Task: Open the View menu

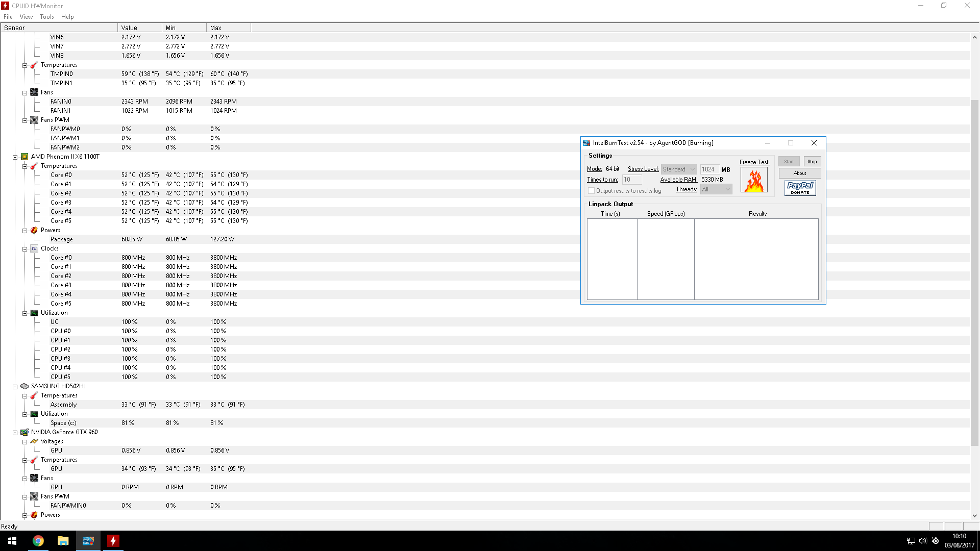Action: (x=26, y=17)
